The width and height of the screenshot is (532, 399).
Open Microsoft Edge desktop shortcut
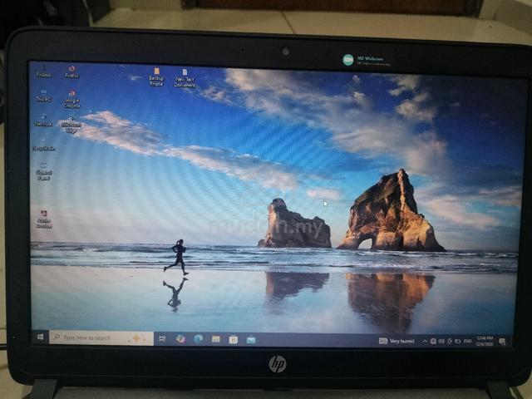point(71,126)
